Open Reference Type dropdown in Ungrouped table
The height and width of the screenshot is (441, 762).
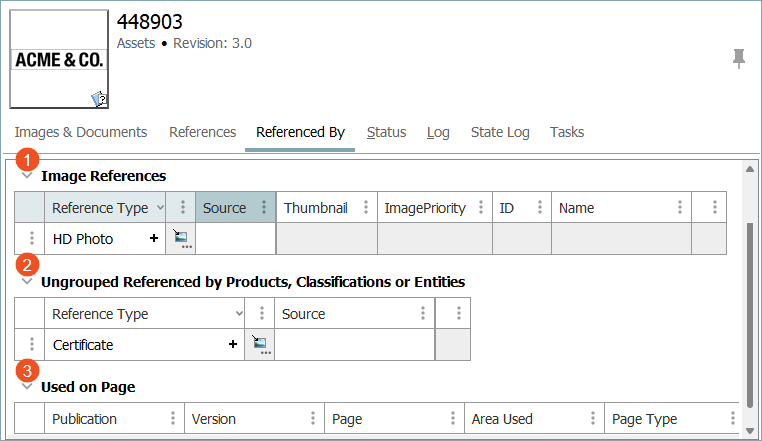237,314
